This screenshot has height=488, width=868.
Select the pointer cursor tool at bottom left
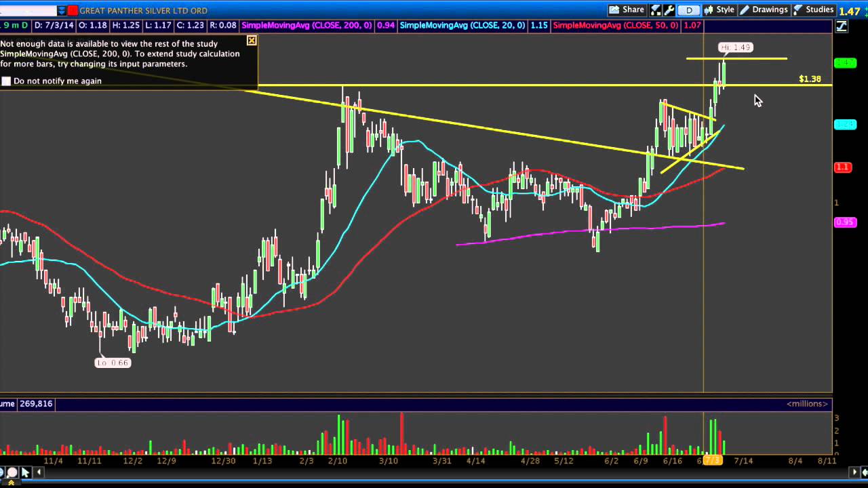tap(25, 472)
